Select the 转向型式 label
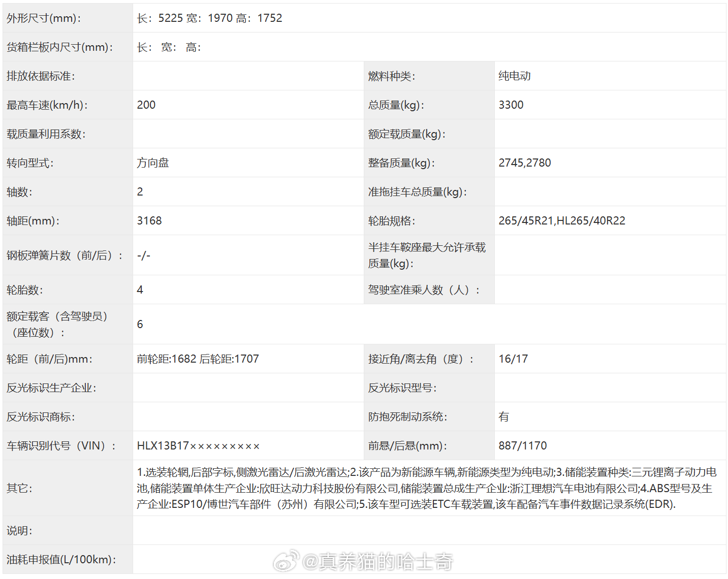The width and height of the screenshot is (728, 579). (x=30, y=163)
